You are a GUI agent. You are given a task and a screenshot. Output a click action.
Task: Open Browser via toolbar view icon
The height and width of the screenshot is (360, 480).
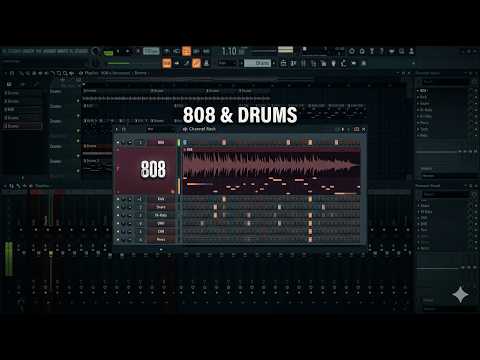point(206,63)
